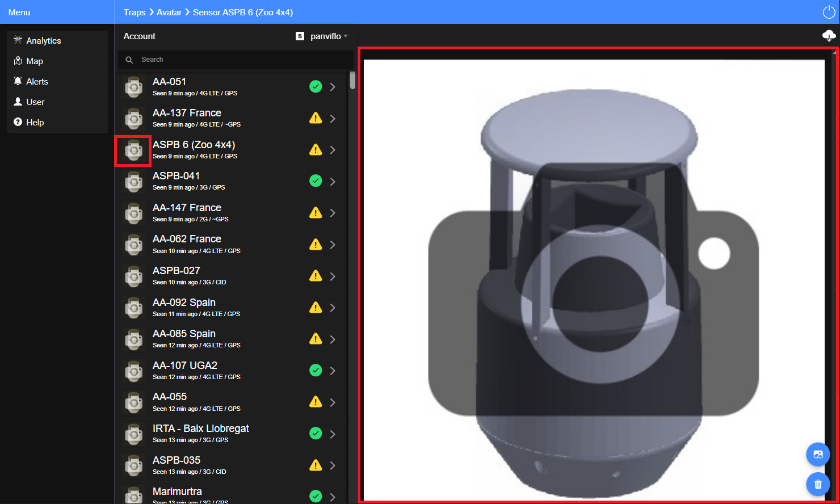Open the Help menu item
This screenshot has width=840, height=504.
[57, 122]
